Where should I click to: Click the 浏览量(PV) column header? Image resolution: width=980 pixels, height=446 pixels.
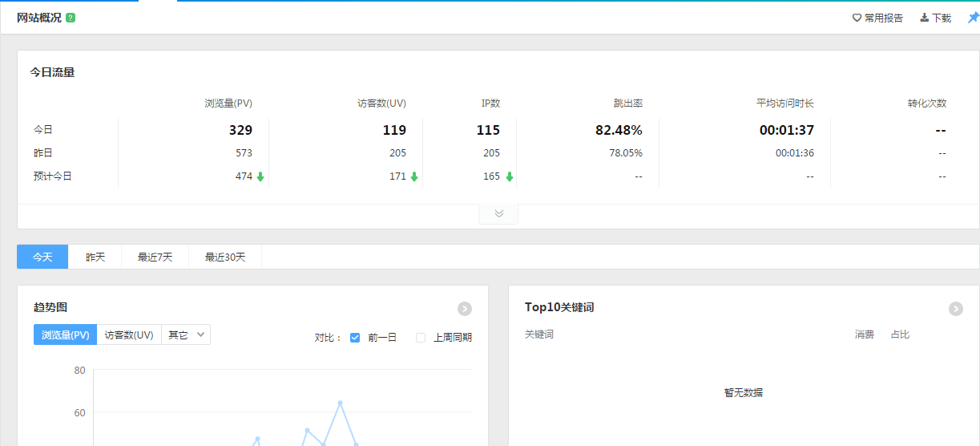pyautogui.click(x=228, y=103)
